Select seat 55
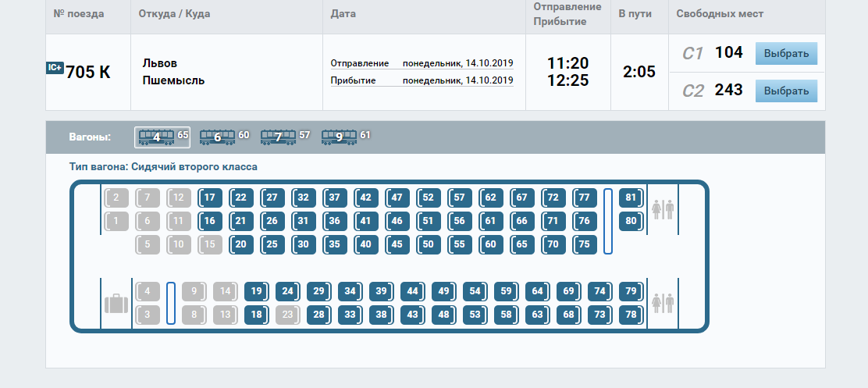 [x=460, y=244]
